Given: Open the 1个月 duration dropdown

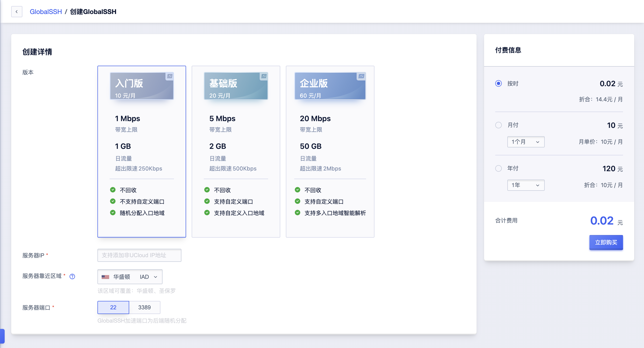Looking at the screenshot, I should (x=526, y=142).
